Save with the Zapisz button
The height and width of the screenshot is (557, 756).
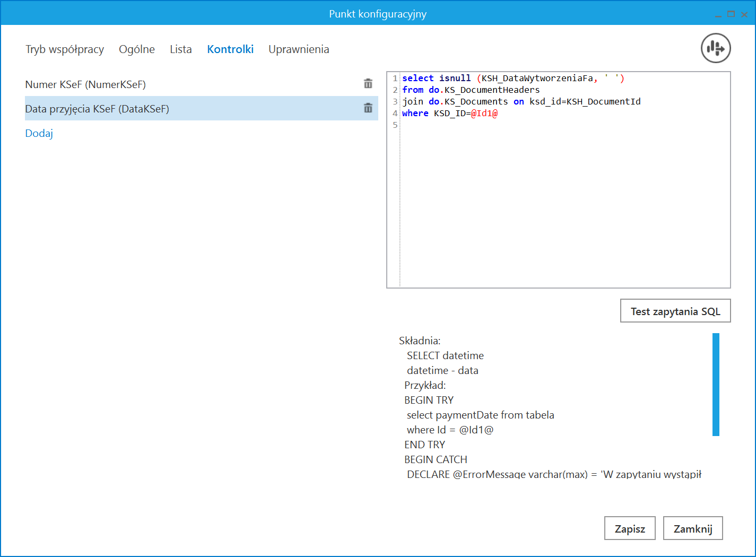tap(630, 528)
